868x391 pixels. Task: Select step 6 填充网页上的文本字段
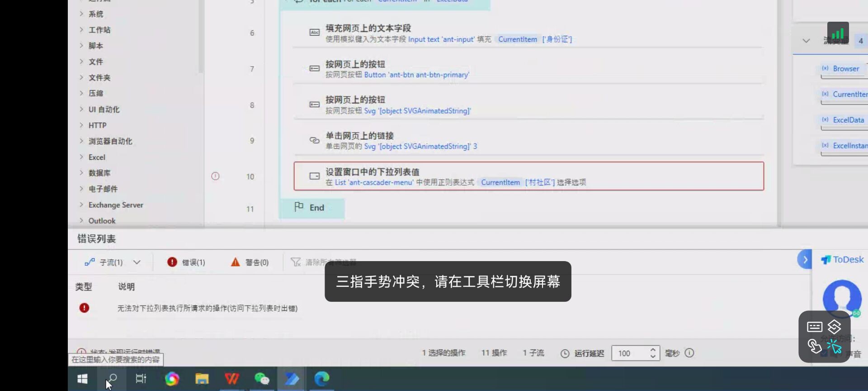[x=528, y=33]
